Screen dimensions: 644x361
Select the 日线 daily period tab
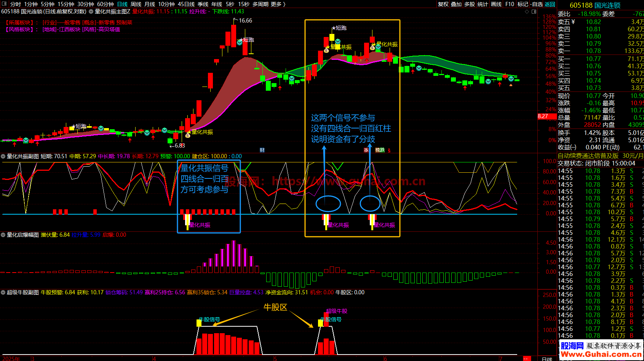click(x=122, y=4)
